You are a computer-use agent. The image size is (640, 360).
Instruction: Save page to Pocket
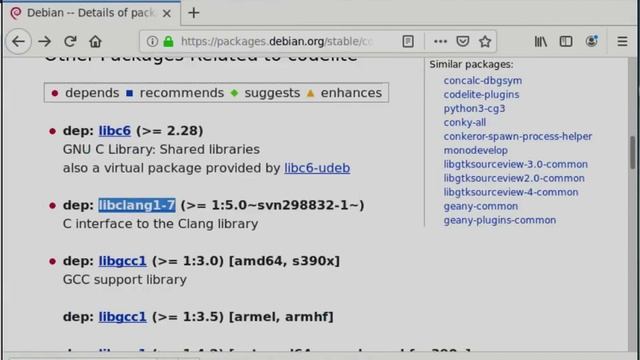(x=462, y=41)
